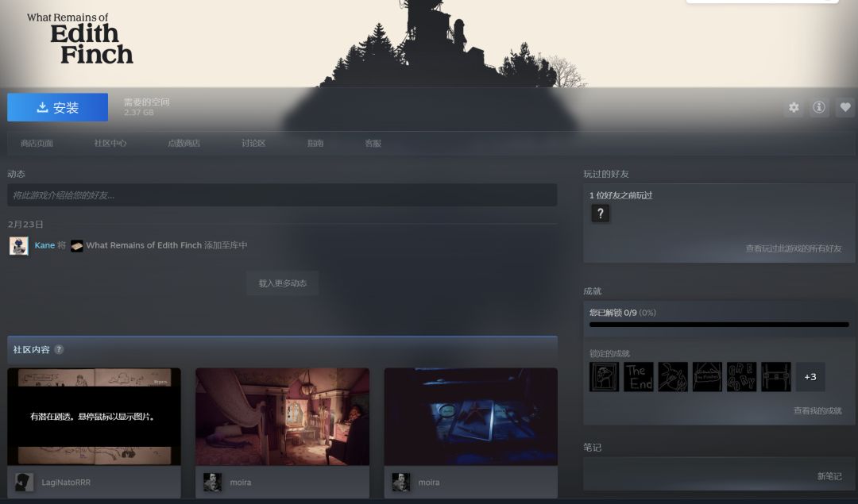Open the game info icon
This screenshot has height=504, width=858.
pos(819,108)
